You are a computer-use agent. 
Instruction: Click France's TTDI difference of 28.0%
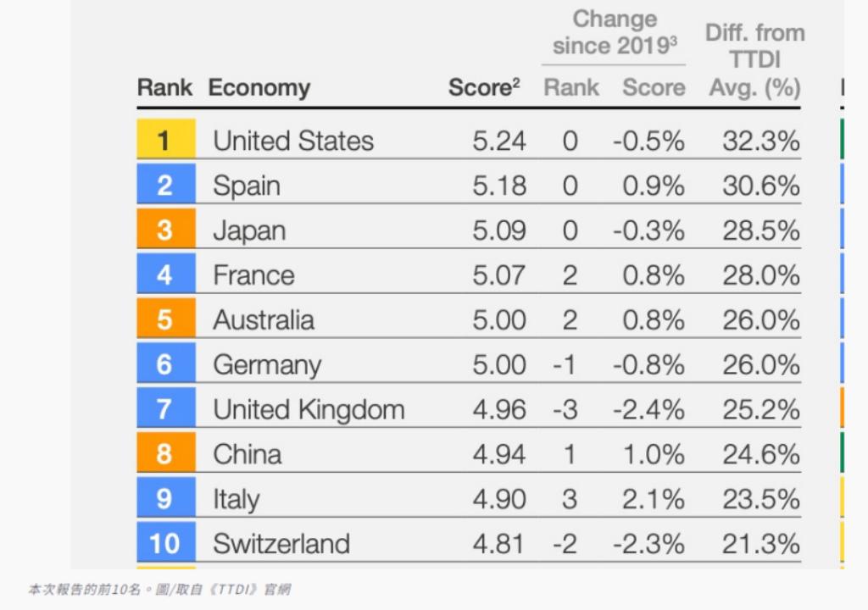pos(760,275)
